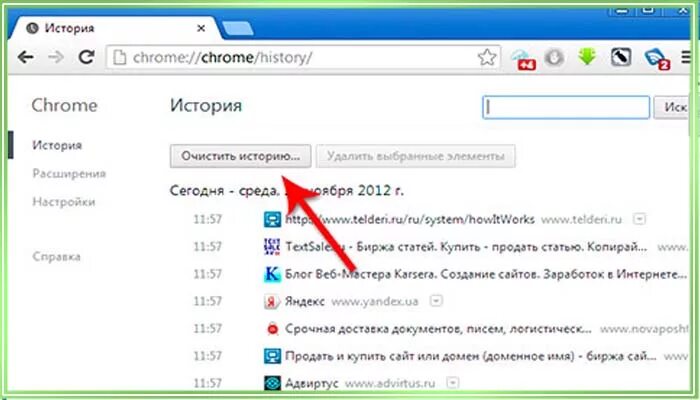Open Справка in the left sidebar
This screenshot has height=400, width=700.
coord(57,257)
